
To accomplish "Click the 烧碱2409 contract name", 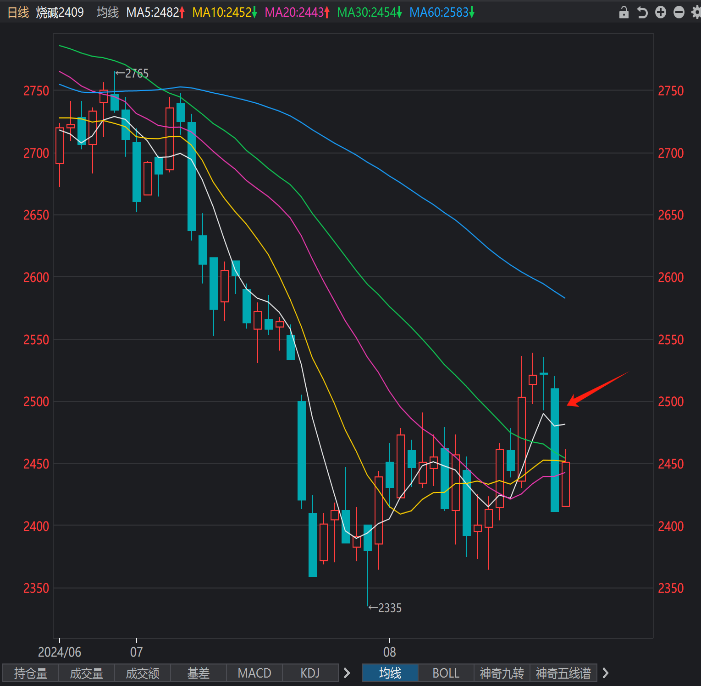I will (x=61, y=13).
